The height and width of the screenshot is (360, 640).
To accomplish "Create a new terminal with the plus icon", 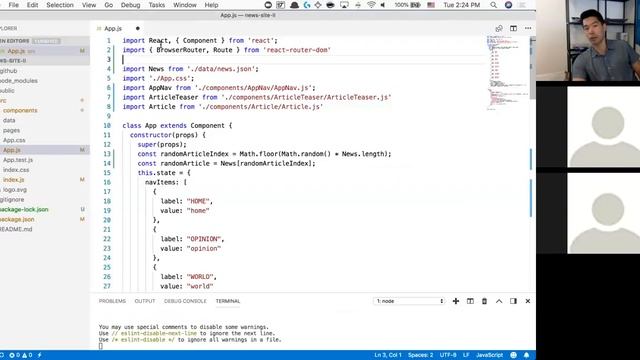I will point(456,301).
